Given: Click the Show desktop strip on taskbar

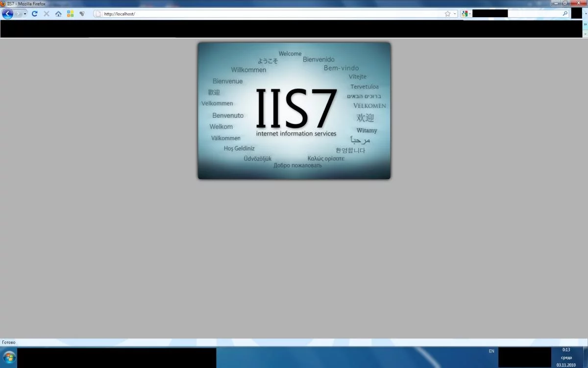Looking at the screenshot, I should (585, 357).
